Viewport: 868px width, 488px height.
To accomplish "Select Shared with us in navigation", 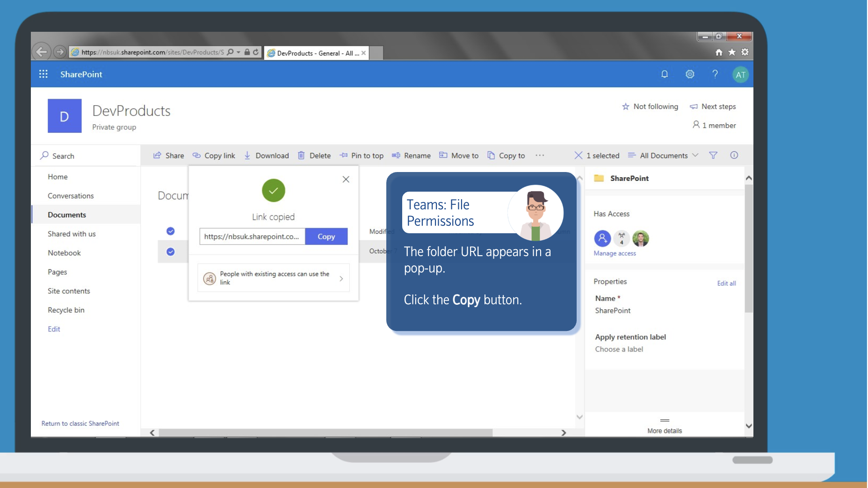I will coord(72,234).
